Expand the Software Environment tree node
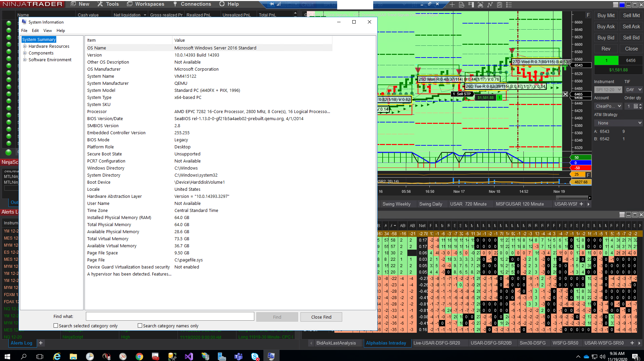This screenshot has height=361, width=644. tap(25, 60)
